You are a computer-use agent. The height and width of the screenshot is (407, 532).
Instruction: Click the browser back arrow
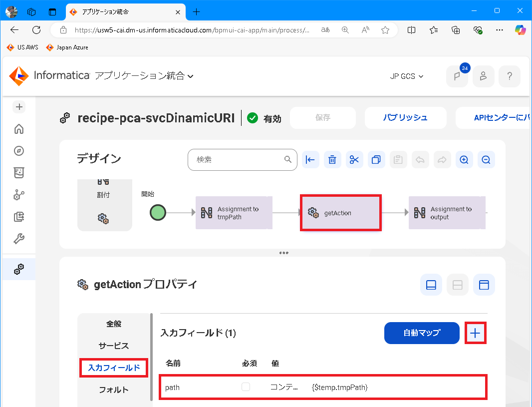pos(14,30)
